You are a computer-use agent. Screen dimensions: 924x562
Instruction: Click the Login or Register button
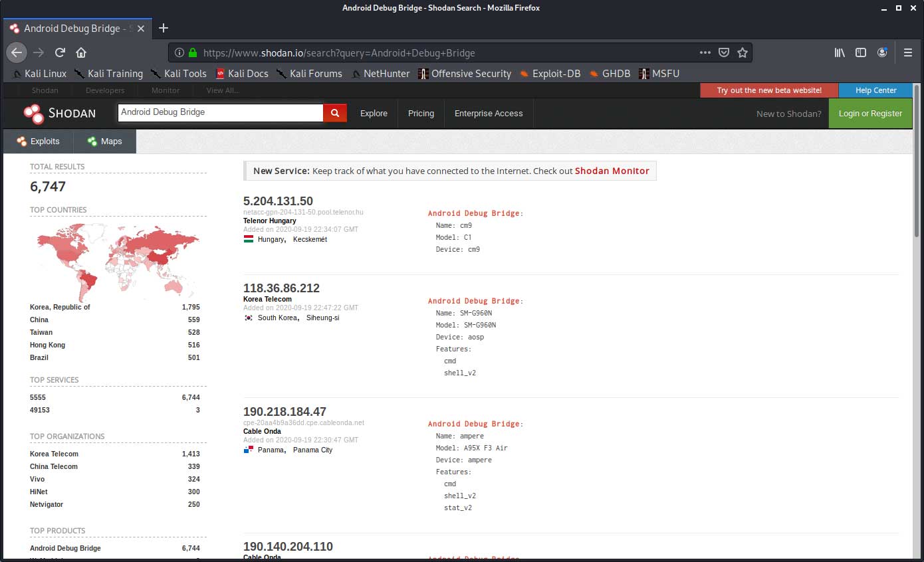pyautogui.click(x=870, y=114)
